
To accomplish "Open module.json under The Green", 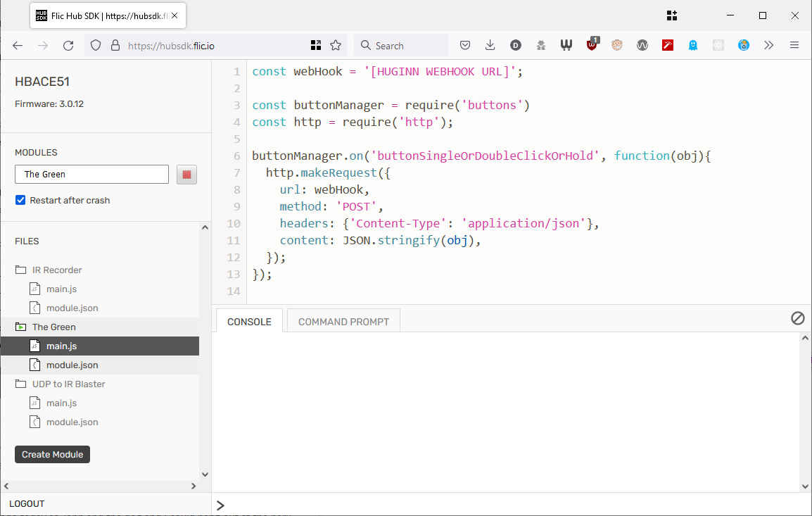I will pos(72,365).
